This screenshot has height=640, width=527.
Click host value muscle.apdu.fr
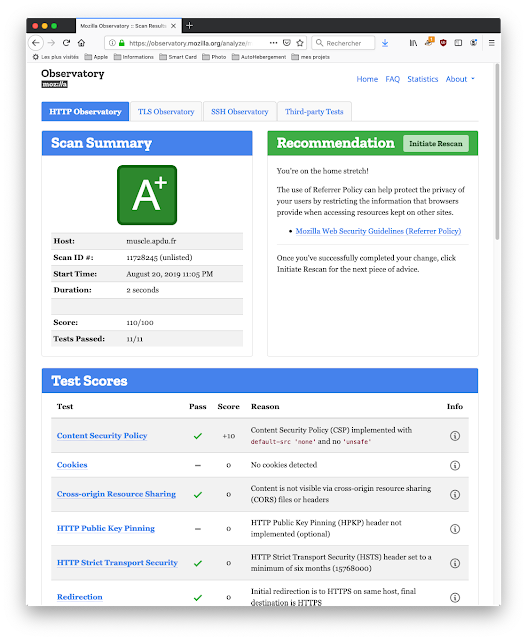pos(151,241)
